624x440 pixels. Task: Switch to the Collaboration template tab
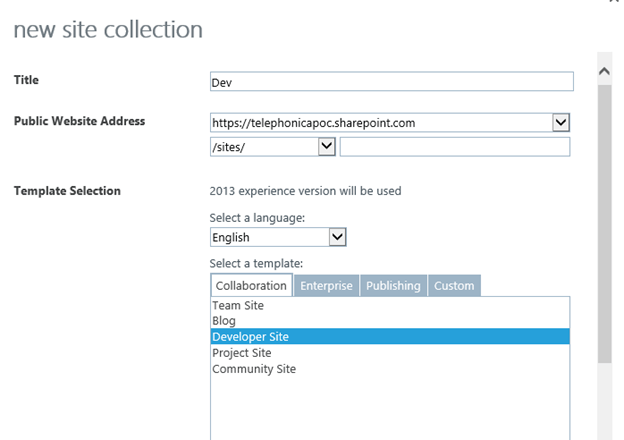click(x=251, y=285)
